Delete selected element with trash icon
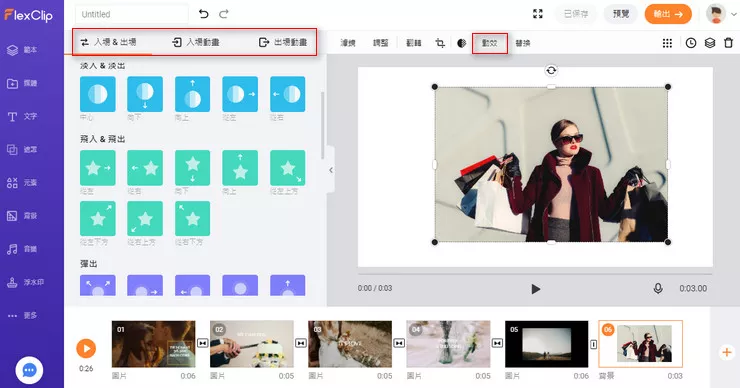The height and width of the screenshot is (388, 740). click(729, 43)
